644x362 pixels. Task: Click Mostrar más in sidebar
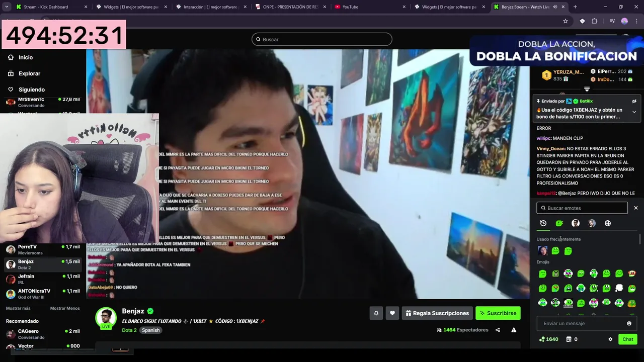point(18,308)
